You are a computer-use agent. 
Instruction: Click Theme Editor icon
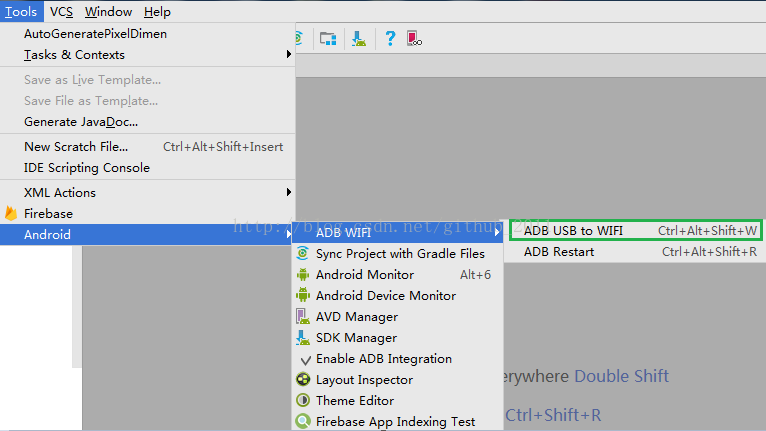[303, 400]
